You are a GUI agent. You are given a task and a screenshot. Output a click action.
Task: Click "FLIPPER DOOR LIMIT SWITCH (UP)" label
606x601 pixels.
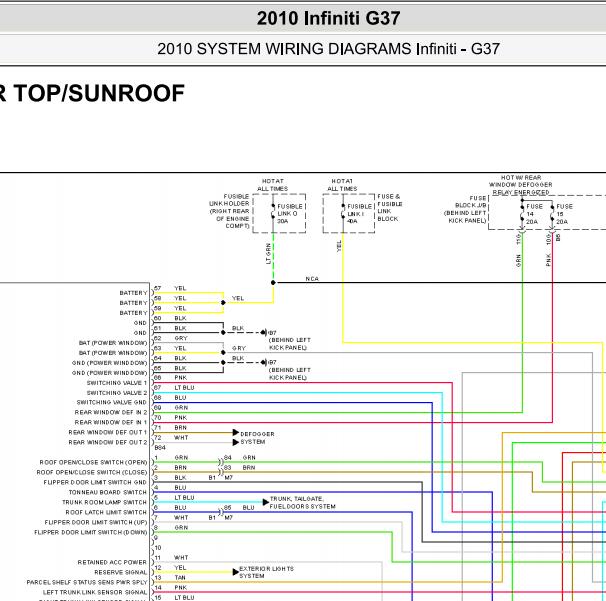[x=96, y=522]
